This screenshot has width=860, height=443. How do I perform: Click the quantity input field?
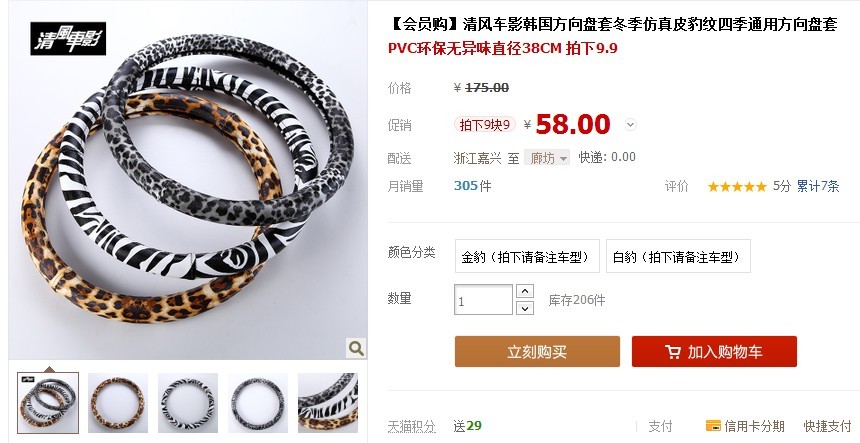point(483,299)
